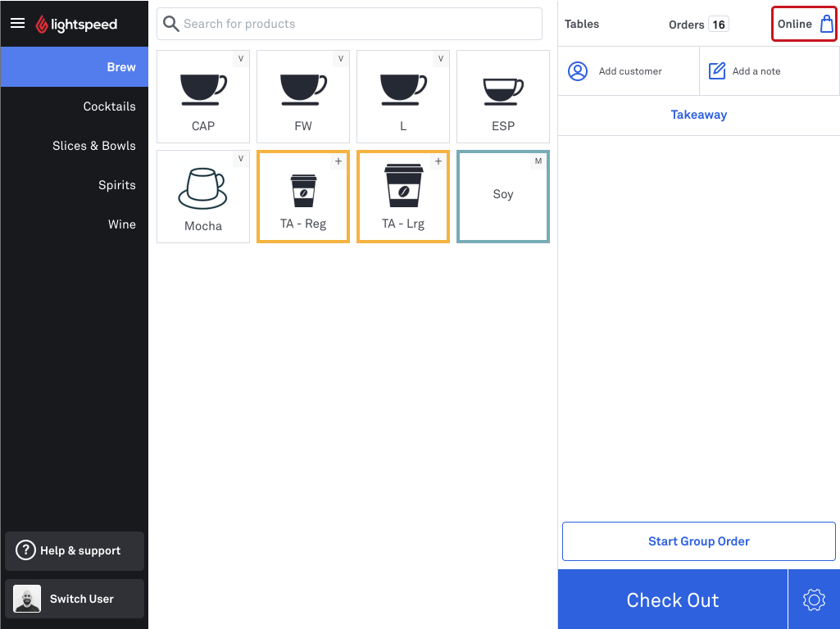Switch to the Cocktails category
Image resolution: width=840 pixels, height=629 pixels.
109,106
